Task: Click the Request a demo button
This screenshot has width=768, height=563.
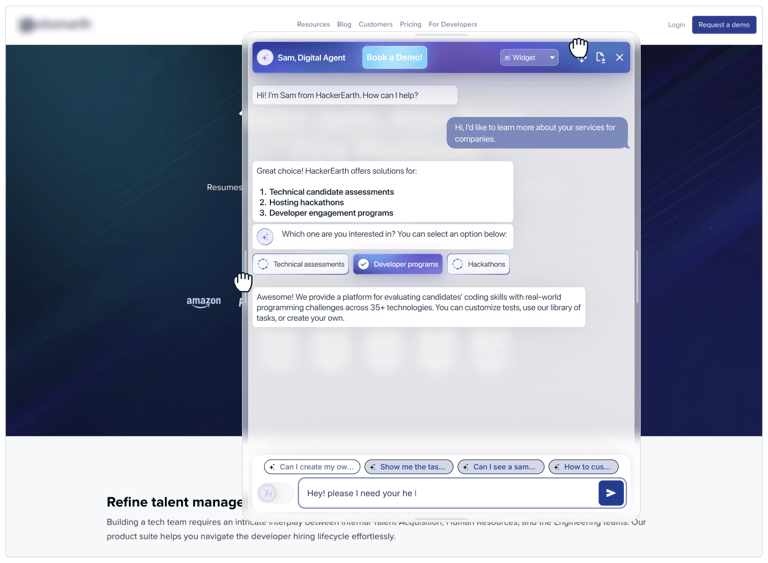Action: click(x=724, y=24)
